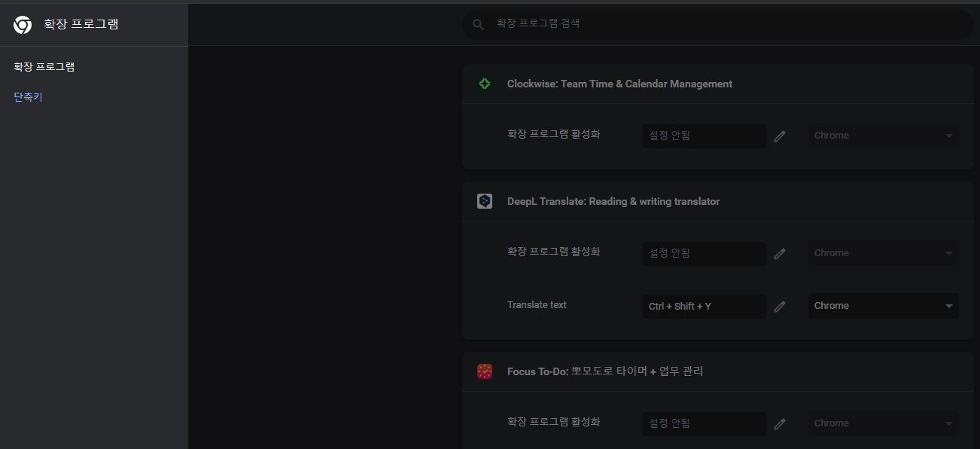The height and width of the screenshot is (449, 980).
Task: Click DeepL Translate: Reading & writing translator title
Action: pyautogui.click(x=613, y=201)
